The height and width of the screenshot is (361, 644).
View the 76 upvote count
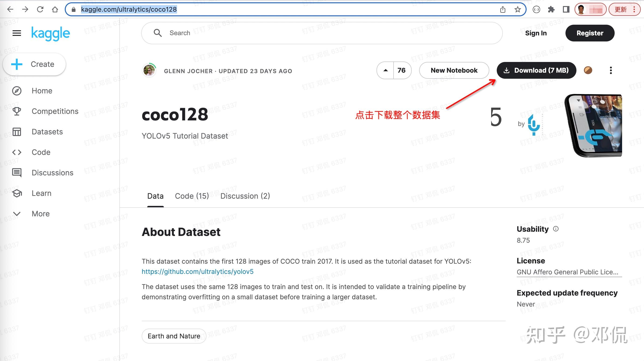pos(401,70)
